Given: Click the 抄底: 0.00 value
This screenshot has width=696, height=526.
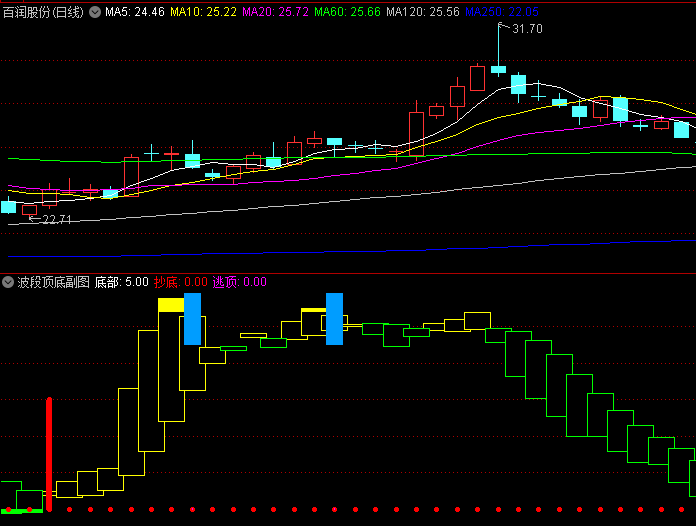Looking at the screenshot, I should [181, 282].
